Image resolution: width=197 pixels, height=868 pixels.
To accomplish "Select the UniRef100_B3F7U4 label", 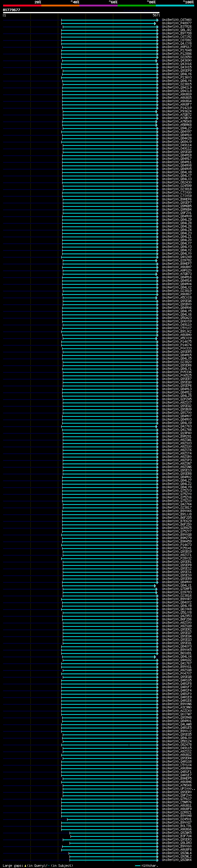I will point(176,836).
